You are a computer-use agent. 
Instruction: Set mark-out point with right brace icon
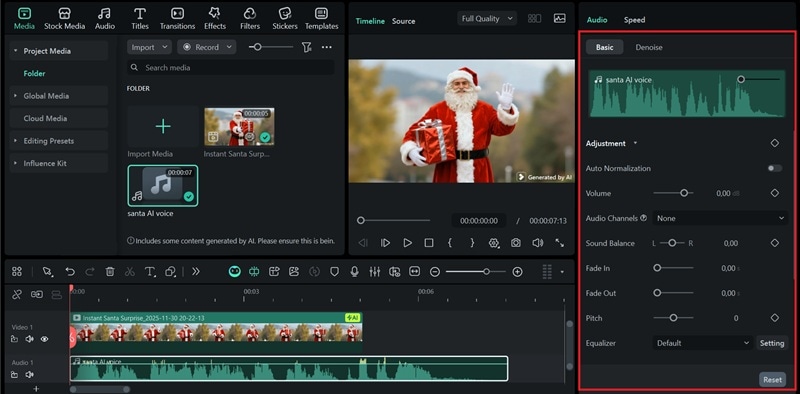point(472,243)
